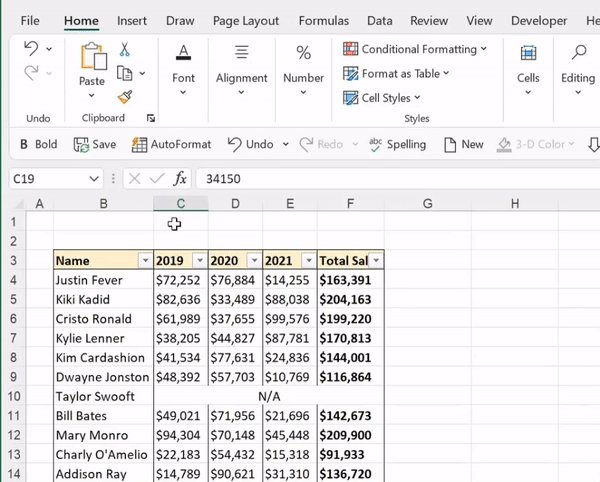Click the Redo arrow icon in ribbon
Image resolution: width=600 pixels, height=482 pixels.
31,73
